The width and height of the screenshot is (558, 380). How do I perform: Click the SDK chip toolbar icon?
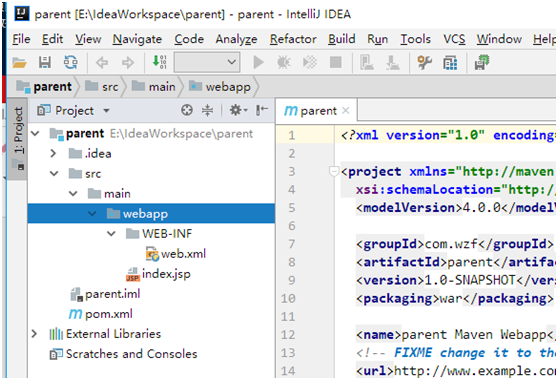(x=482, y=62)
